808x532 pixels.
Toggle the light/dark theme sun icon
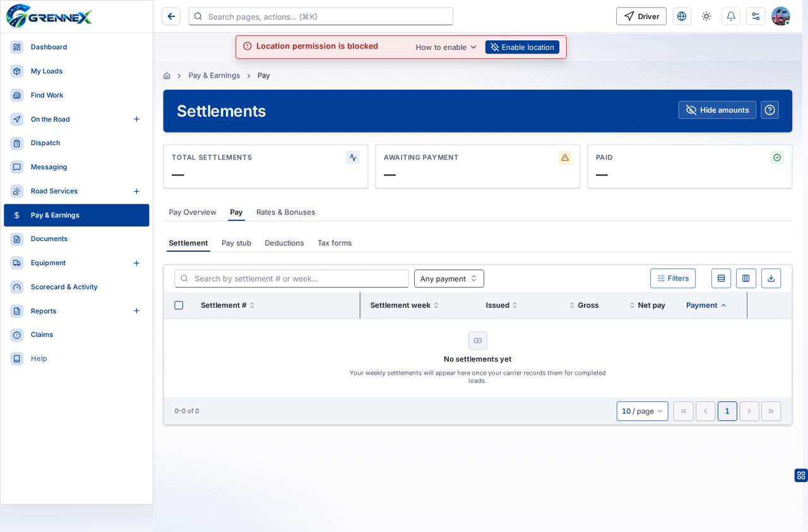706,16
